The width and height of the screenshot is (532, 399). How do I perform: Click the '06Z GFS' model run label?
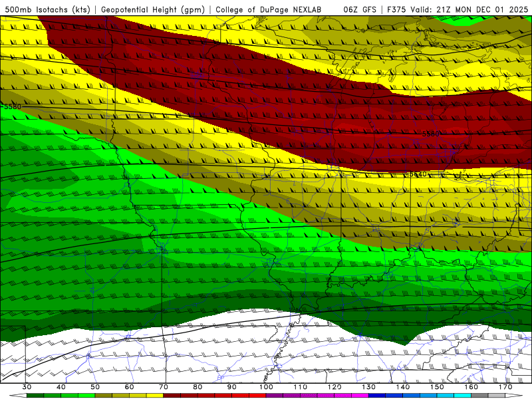pyautogui.click(x=360, y=9)
